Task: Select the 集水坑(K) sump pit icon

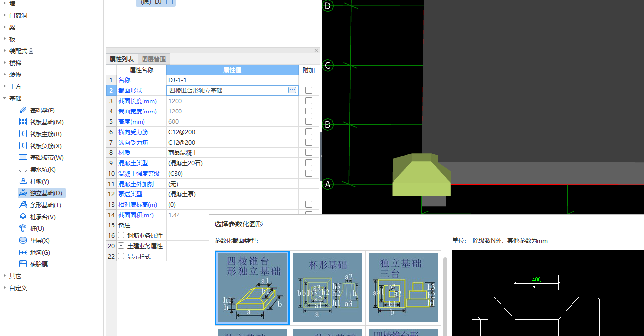Action: pos(23,169)
